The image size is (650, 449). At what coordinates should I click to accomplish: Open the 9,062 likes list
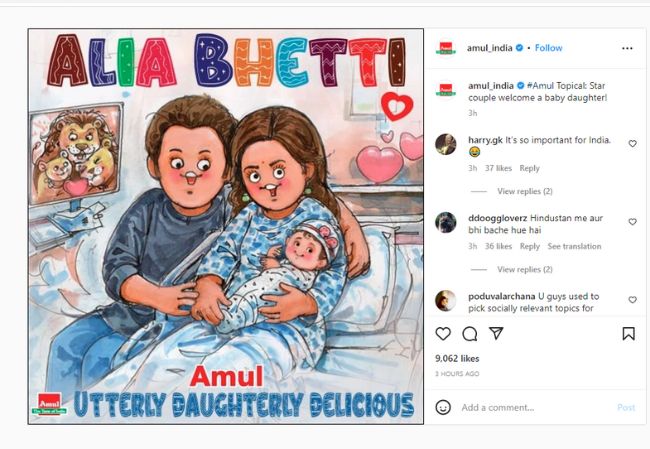(x=457, y=359)
